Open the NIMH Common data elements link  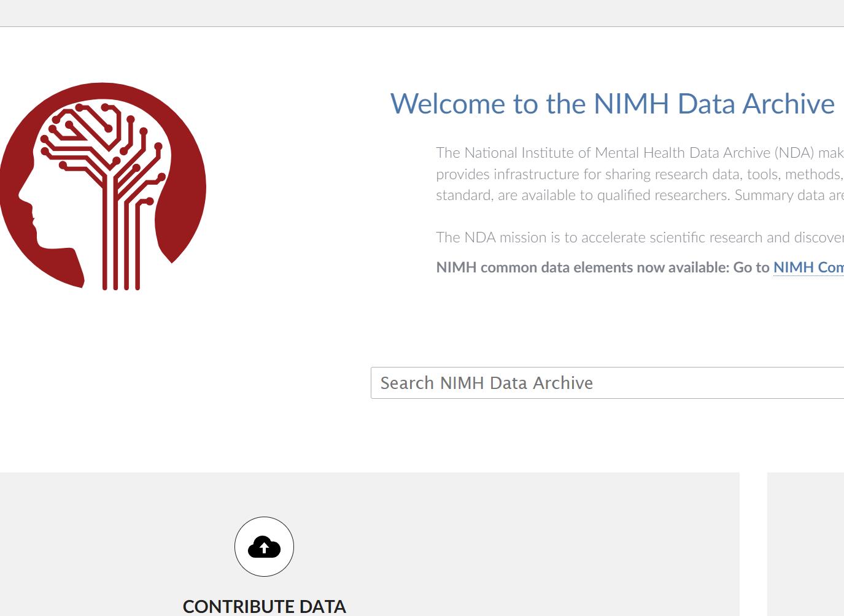(x=808, y=268)
